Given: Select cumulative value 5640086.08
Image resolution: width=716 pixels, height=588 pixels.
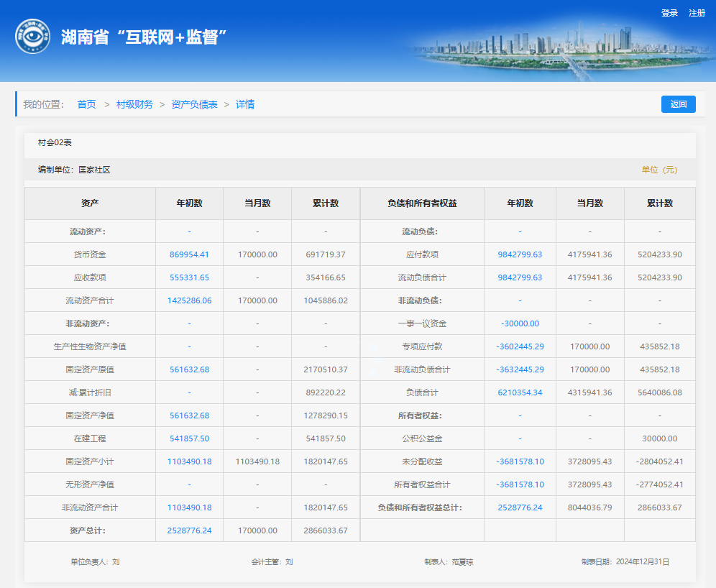Looking at the screenshot, I should tap(659, 392).
